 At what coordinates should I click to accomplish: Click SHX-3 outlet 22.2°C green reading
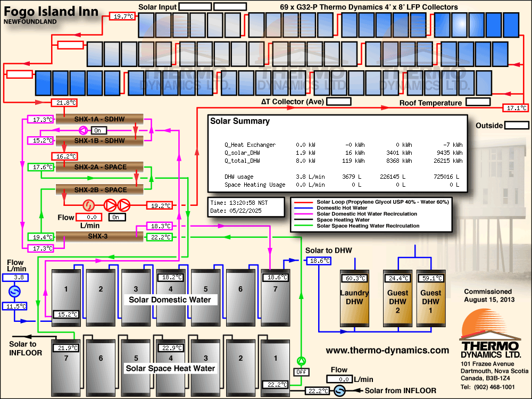pyautogui.click(x=160, y=237)
